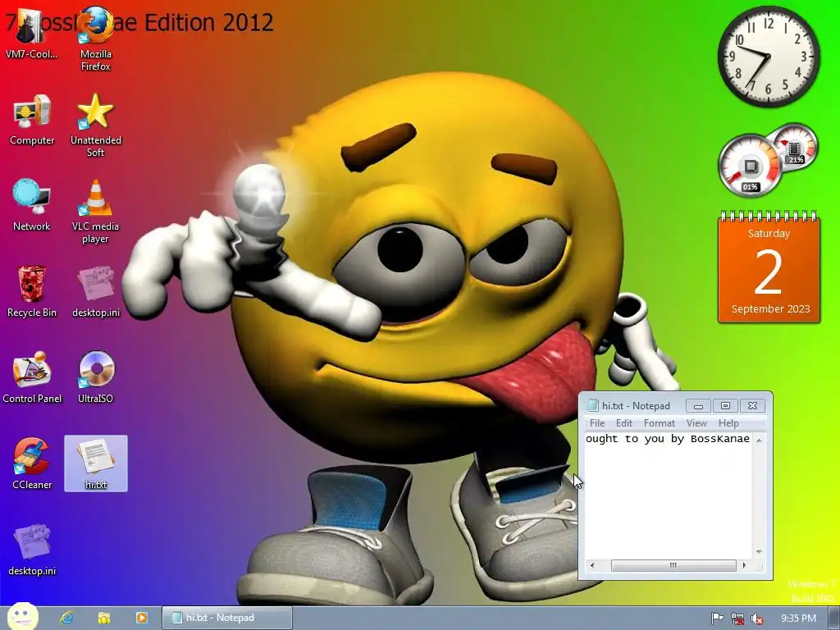Viewport: 840px width, 630px height.
Task: Click inside the Notepad text area
Action: [x=669, y=496]
